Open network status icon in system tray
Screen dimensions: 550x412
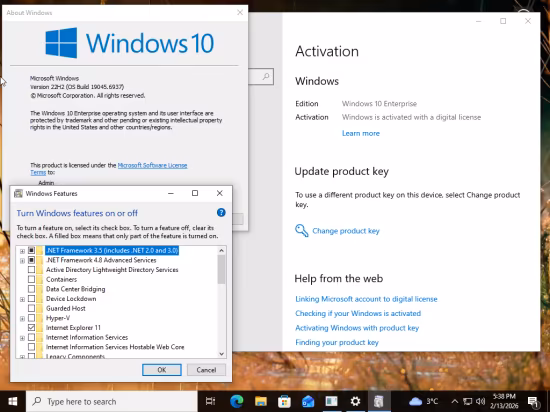tap(468, 401)
